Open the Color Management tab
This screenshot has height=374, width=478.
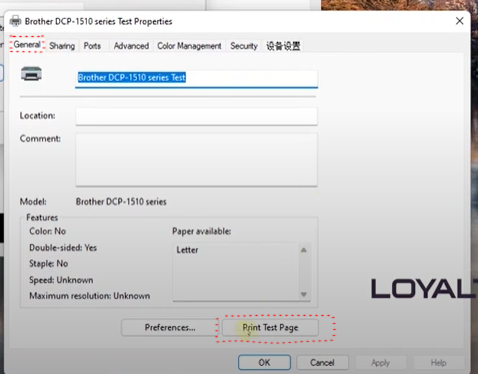(189, 46)
